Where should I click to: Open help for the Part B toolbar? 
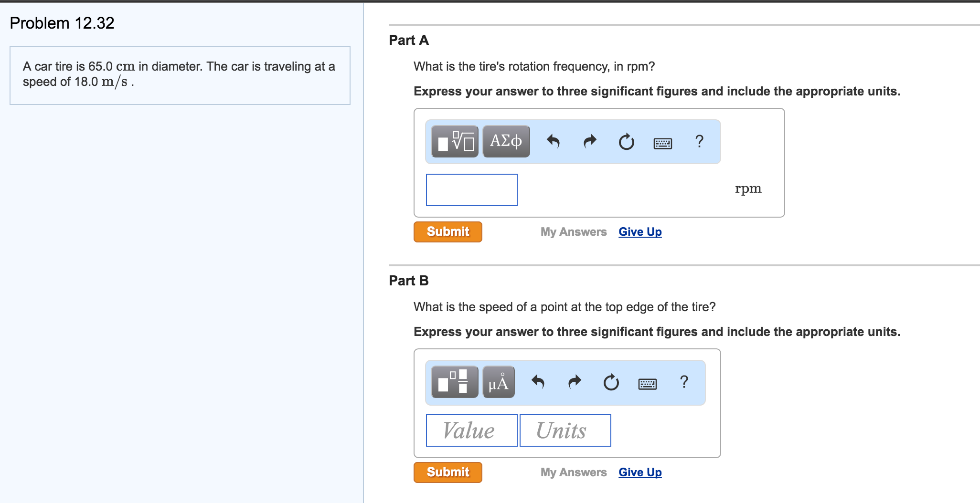pos(684,382)
